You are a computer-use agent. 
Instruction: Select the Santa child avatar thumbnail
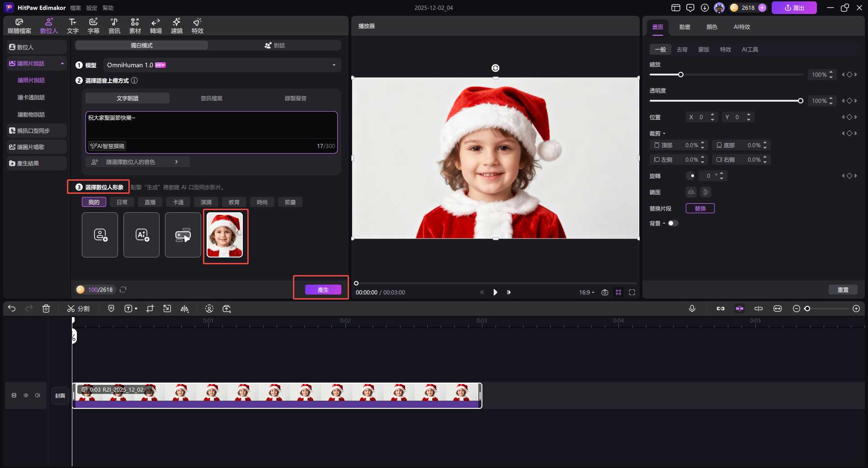pyautogui.click(x=225, y=235)
